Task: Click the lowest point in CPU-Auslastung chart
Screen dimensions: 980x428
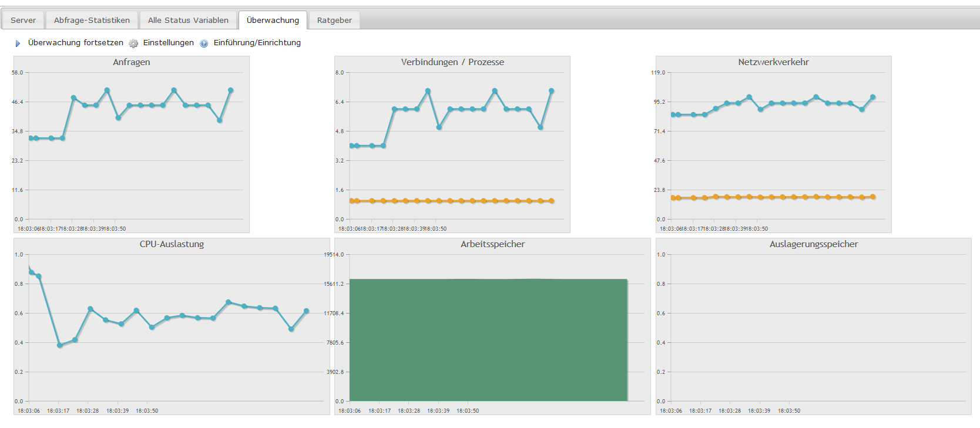Action: click(60, 345)
